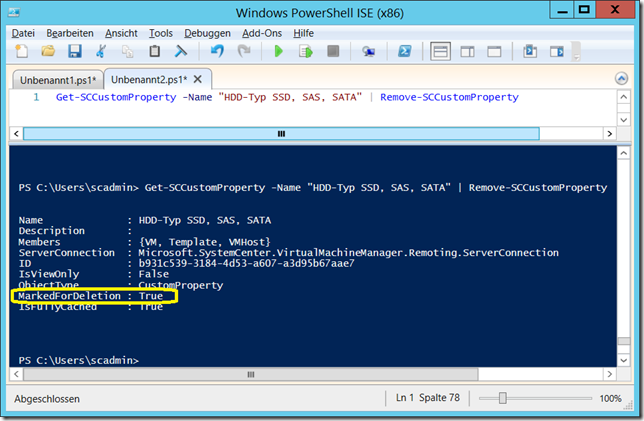Click script pane scroll down arrow
Viewport: 644px width, 421px height.
click(x=623, y=120)
